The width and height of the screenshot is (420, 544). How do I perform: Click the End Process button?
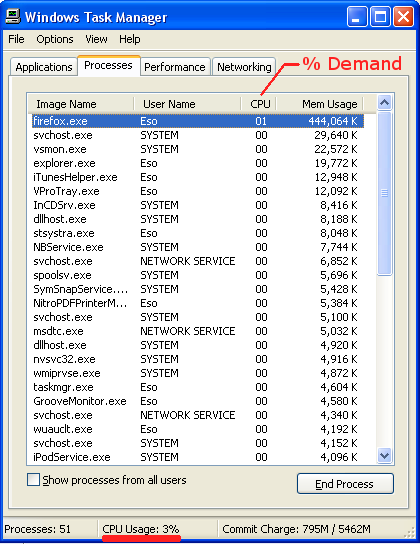[345, 484]
